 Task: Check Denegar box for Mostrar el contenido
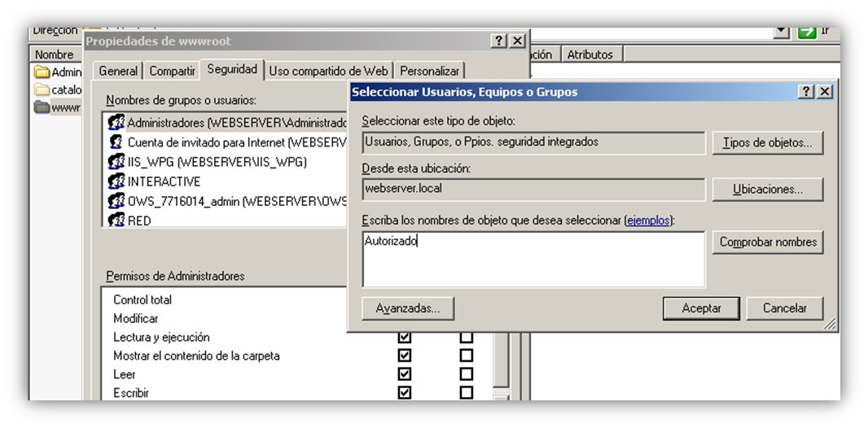[467, 355]
